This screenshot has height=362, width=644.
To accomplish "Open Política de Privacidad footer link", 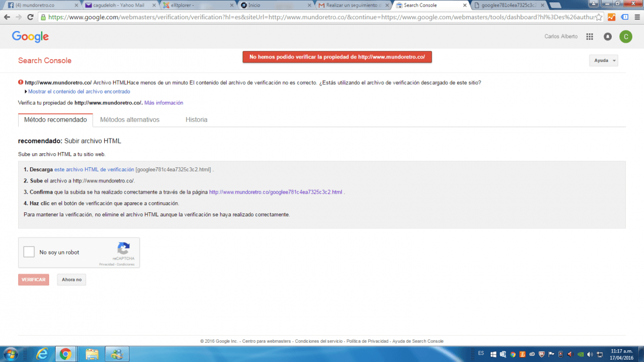I will pyautogui.click(x=367, y=341).
